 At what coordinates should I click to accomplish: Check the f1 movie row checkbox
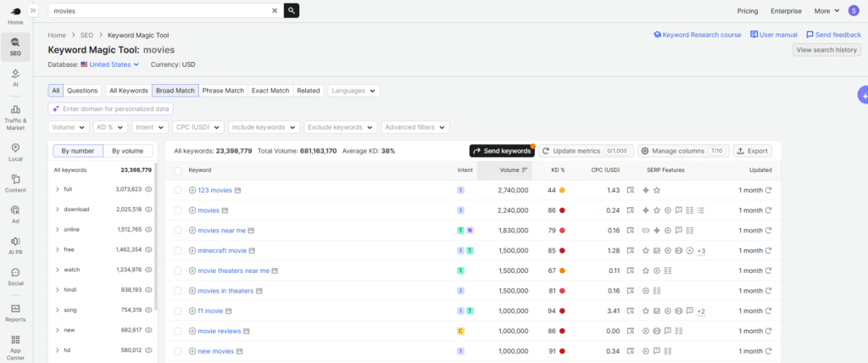[x=178, y=311]
